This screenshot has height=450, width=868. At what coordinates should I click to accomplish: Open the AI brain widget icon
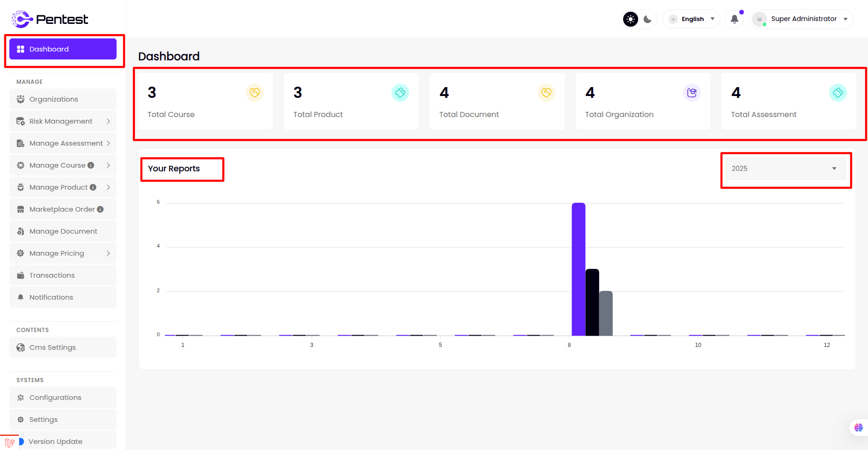pyautogui.click(x=858, y=427)
